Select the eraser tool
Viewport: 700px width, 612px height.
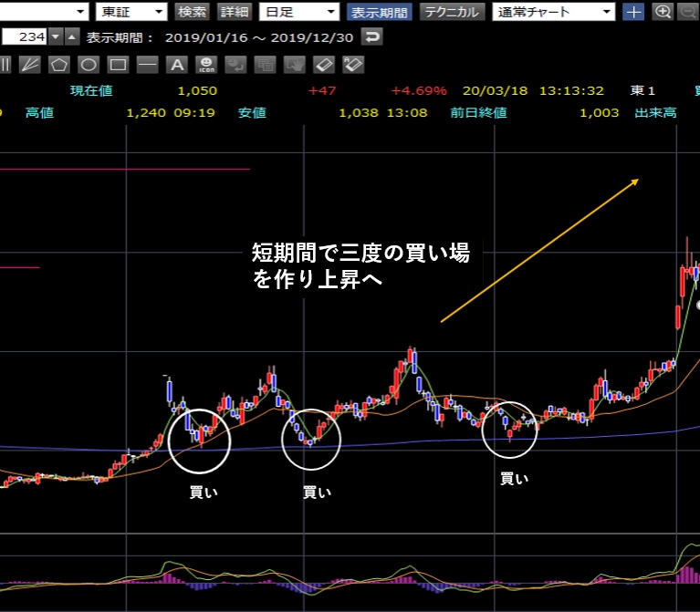click(324, 65)
